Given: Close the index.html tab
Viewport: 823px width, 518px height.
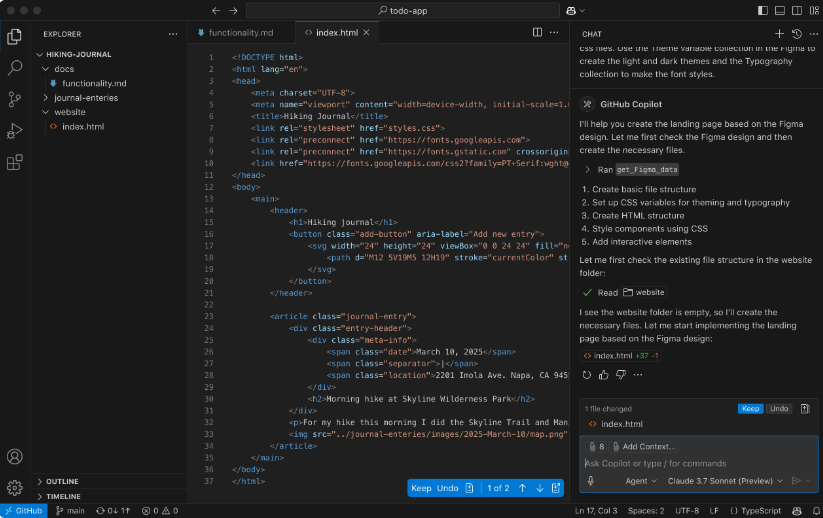Looking at the screenshot, I should pyautogui.click(x=366, y=33).
